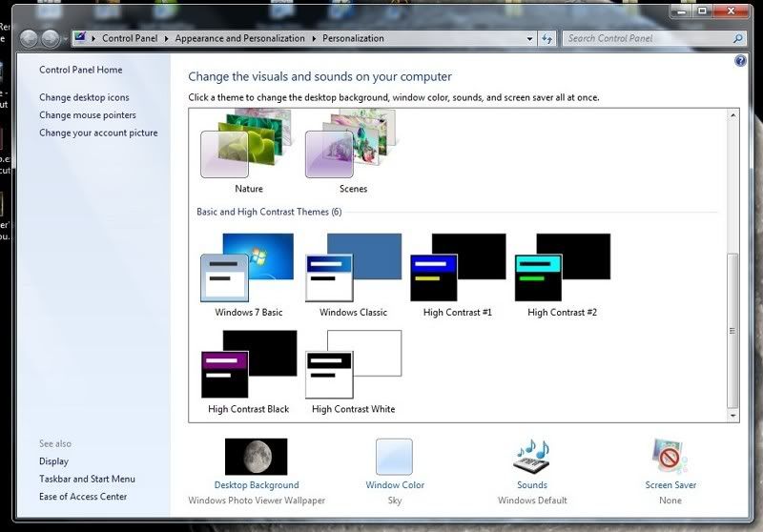763x532 pixels.
Task: Choose the High Contrast #2 theme
Action: (x=563, y=268)
